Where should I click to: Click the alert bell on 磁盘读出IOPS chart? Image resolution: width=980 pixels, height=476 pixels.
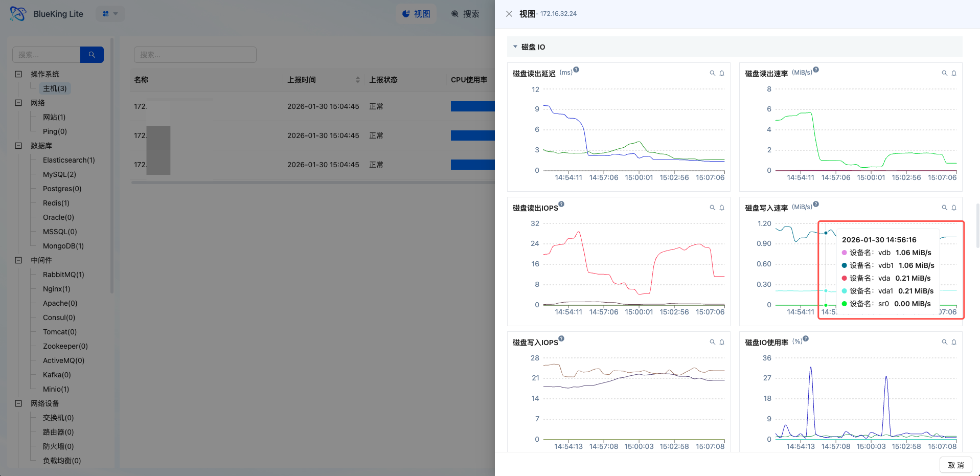point(722,208)
